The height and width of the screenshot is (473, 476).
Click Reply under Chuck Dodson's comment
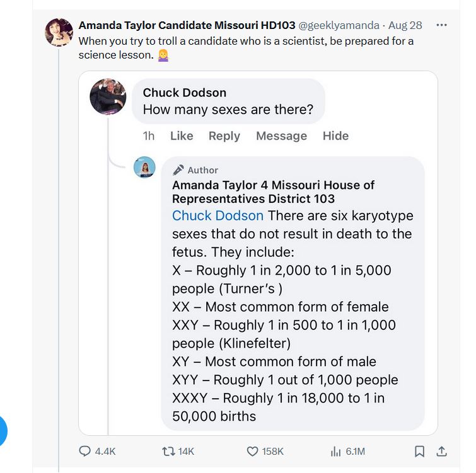point(224,136)
